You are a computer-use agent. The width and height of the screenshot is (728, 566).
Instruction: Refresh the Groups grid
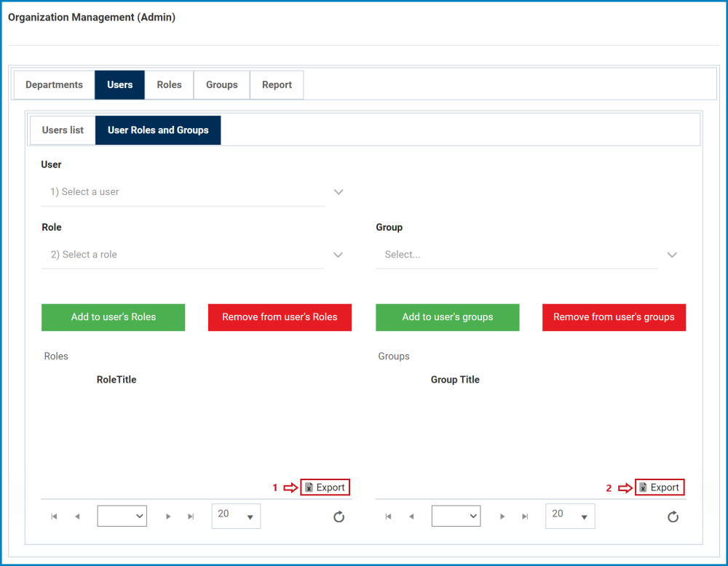coord(673,517)
